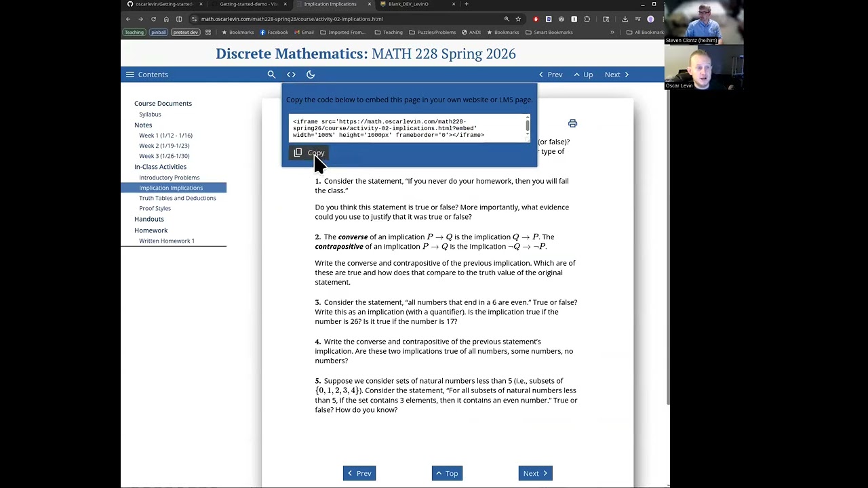The width and height of the screenshot is (868, 488).
Task: Open In-Class Activities section
Action: pyautogui.click(x=160, y=167)
